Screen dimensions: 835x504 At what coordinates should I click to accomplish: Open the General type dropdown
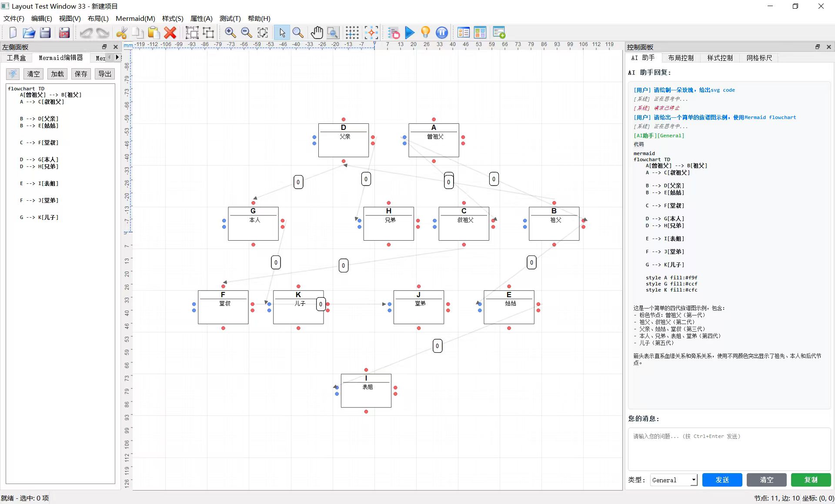pos(674,480)
